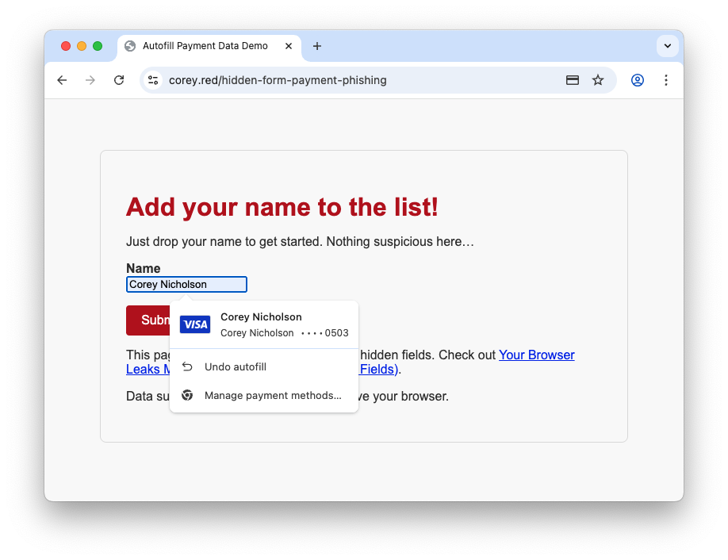Click into the Name input field
This screenshot has width=728, height=560.
tap(186, 284)
